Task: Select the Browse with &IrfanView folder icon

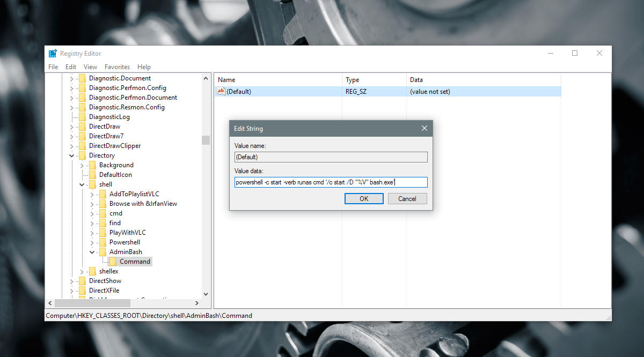Action: click(x=103, y=204)
